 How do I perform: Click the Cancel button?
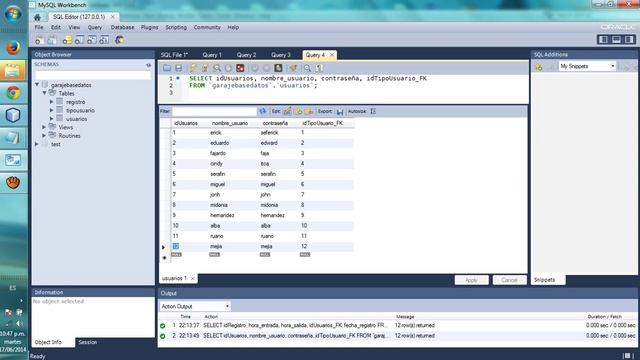(509, 280)
